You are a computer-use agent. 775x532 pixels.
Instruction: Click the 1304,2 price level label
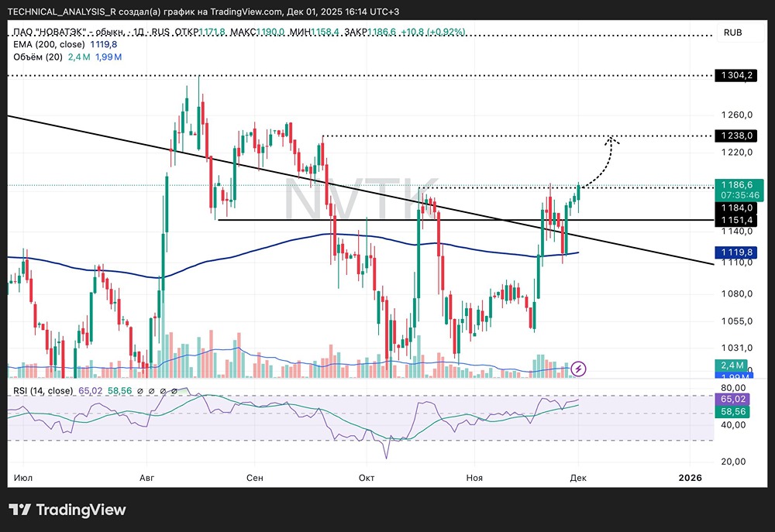(x=736, y=75)
